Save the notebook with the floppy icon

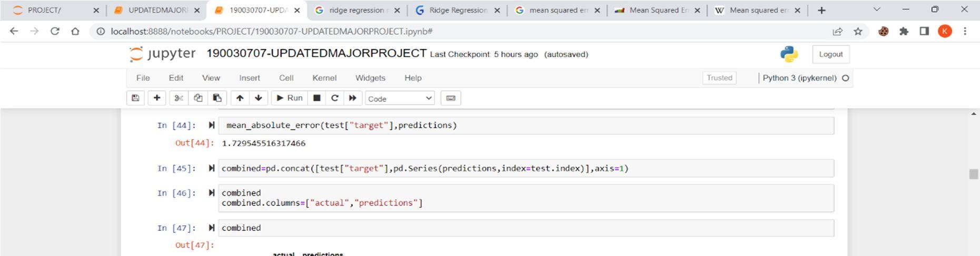coord(135,98)
